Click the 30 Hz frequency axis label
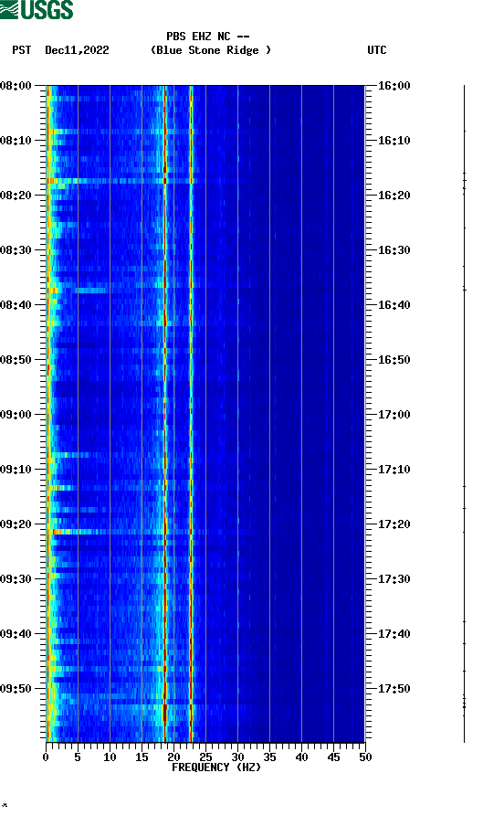504x815 pixels. pos(237,757)
